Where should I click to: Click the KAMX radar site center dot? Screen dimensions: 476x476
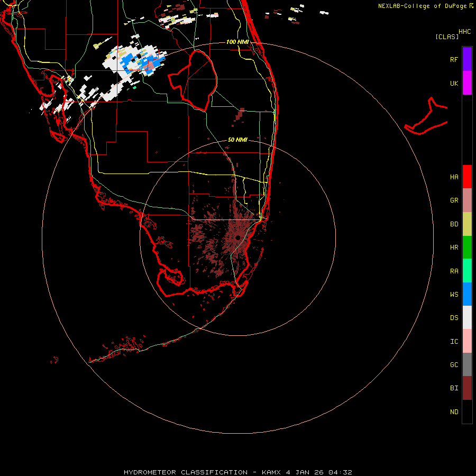coord(237,237)
